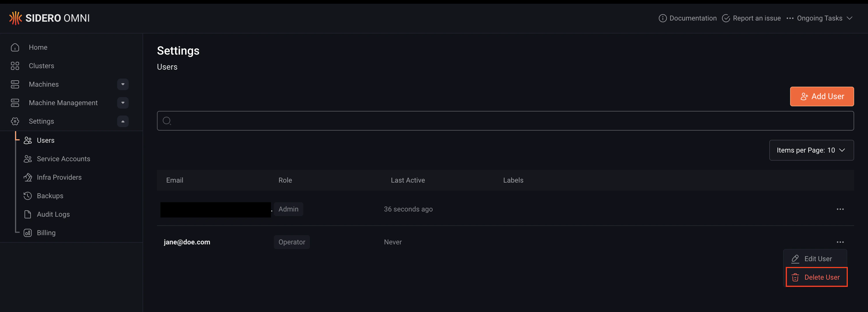
Task: Click the add-person icon on Add User
Action: (x=804, y=96)
